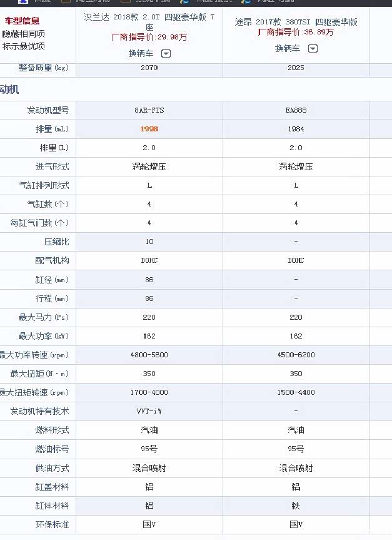This screenshot has width=392, height=540.
Task: Click the displacement value 1984
Action: click(x=296, y=129)
